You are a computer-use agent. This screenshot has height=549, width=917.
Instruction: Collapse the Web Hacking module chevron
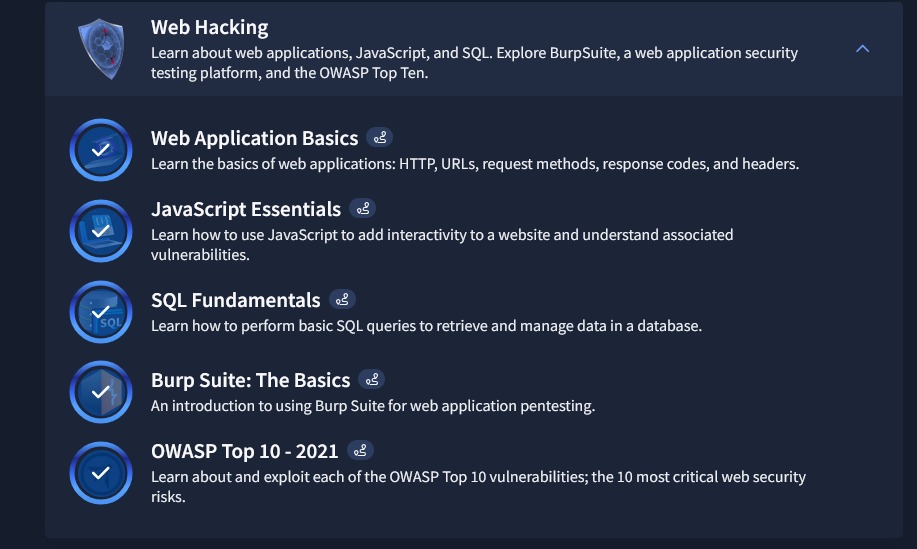coord(862,49)
